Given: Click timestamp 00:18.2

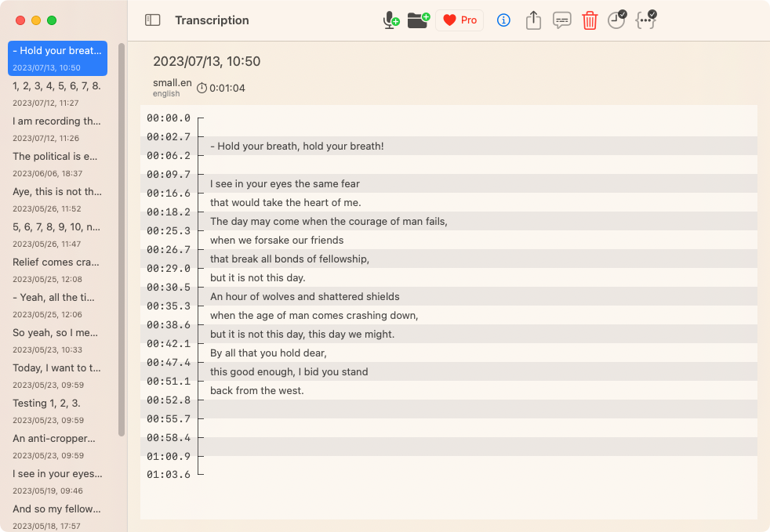Looking at the screenshot, I should pos(169,212).
